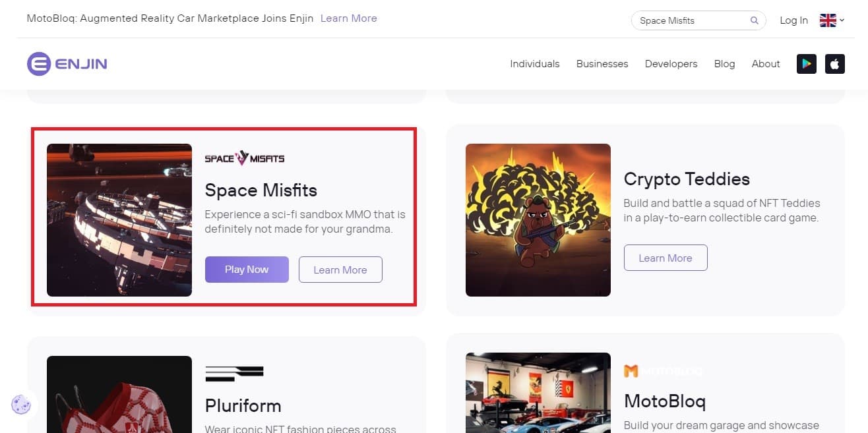Click the search magnifier icon
This screenshot has width=868, height=433.
755,20
